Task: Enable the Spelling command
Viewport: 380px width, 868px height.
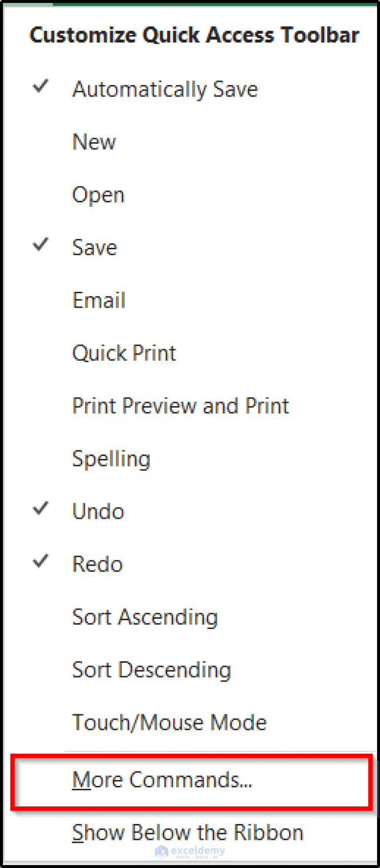Action: click(x=111, y=458)
